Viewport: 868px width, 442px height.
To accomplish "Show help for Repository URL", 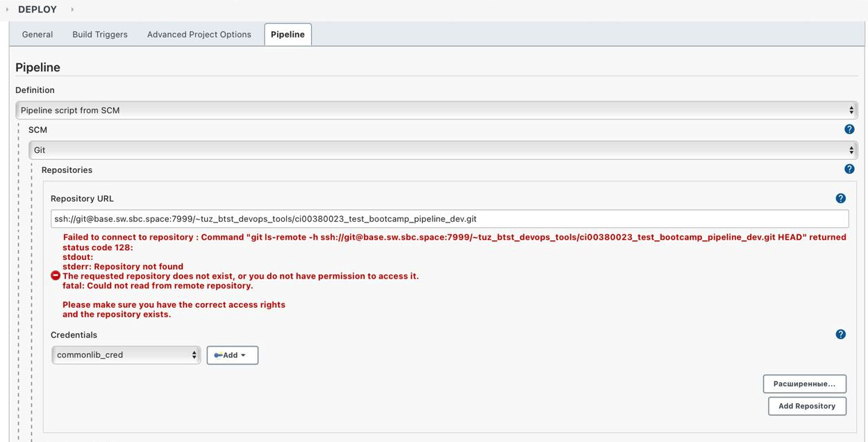I will 840,198.
